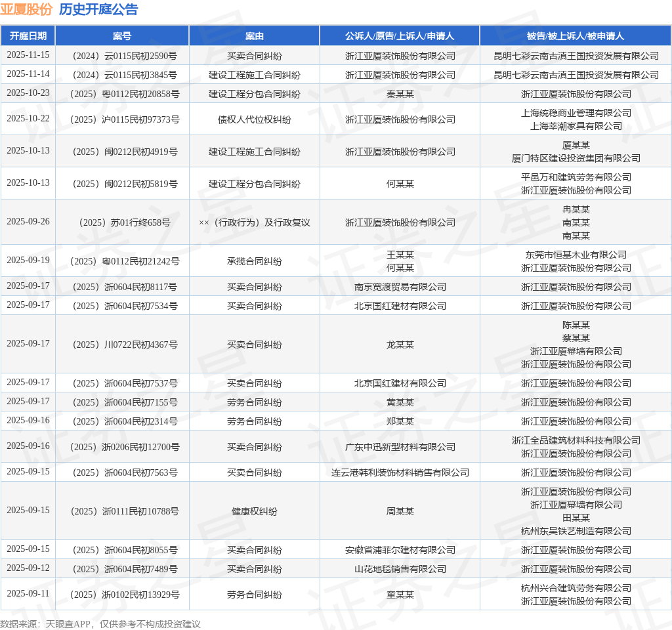Click the 案由 column header
The width and height of the screenshot is (672, 630).
point(254,36)
